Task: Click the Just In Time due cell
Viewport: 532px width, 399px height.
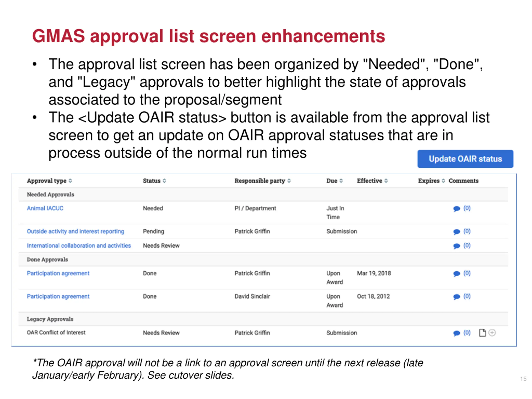Action: (x=335, y=213)
